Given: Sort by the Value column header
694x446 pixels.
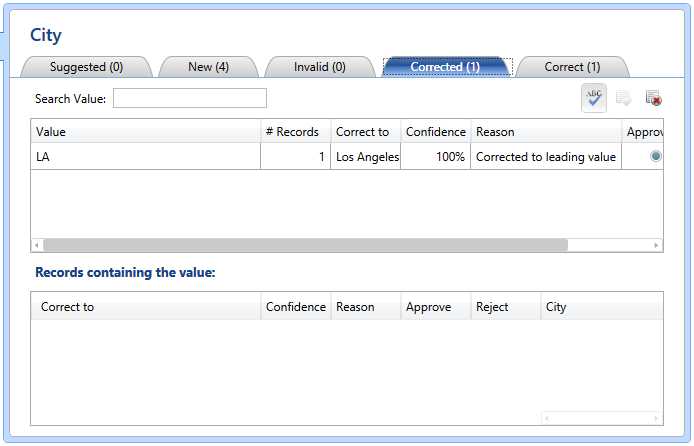Looking at the screenshot, I should click(x=145, y=132).
